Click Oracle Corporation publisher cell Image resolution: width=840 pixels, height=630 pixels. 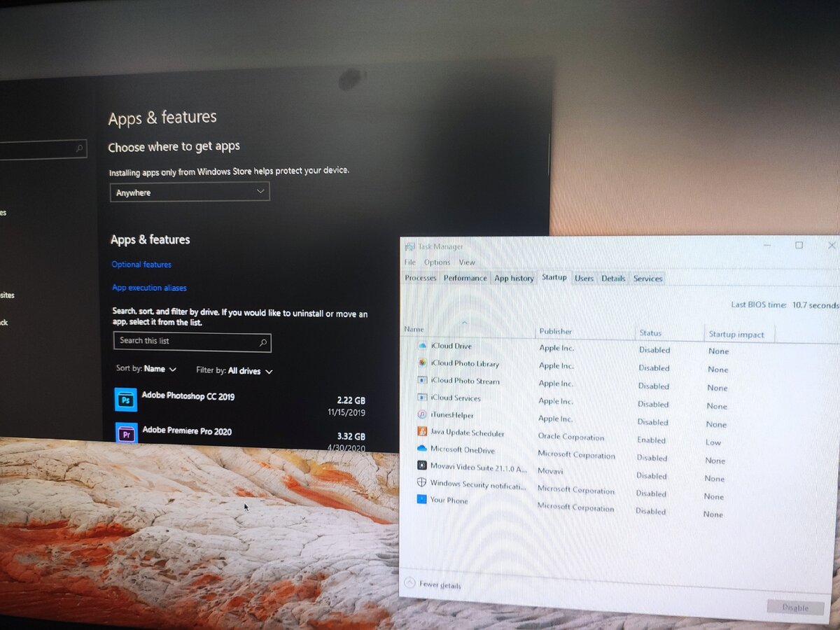tap(571, 437)
